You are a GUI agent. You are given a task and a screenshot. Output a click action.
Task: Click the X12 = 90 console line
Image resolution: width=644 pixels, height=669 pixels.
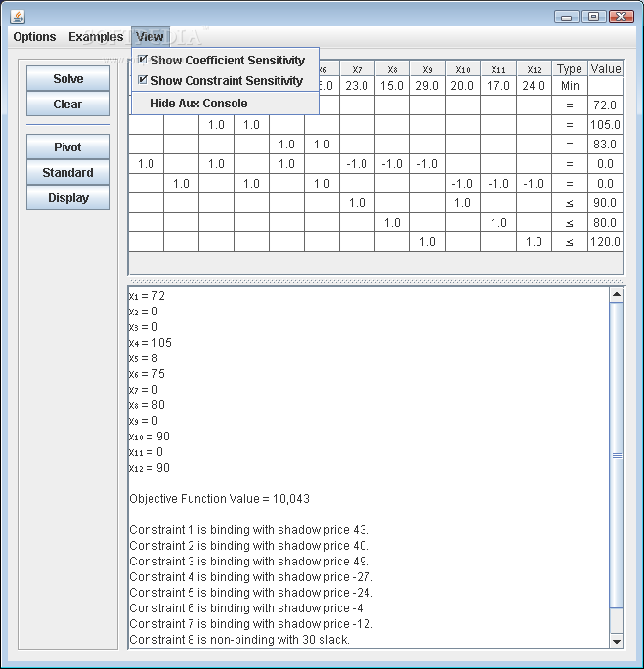point(150,468)
